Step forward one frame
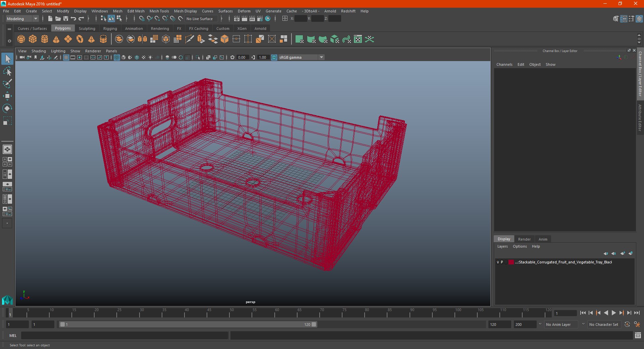Image resolution: width=644 pixels, height=349 pixels. [x=629, y=313]
